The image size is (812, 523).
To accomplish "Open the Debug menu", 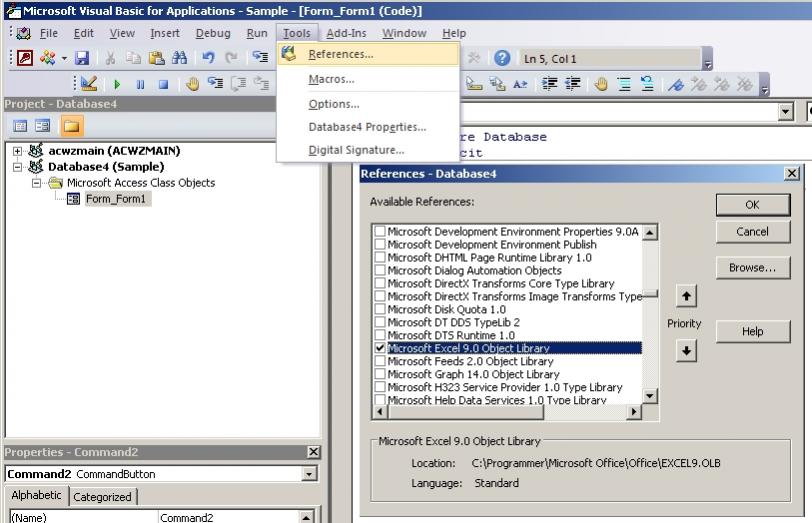I will [213, 33].
